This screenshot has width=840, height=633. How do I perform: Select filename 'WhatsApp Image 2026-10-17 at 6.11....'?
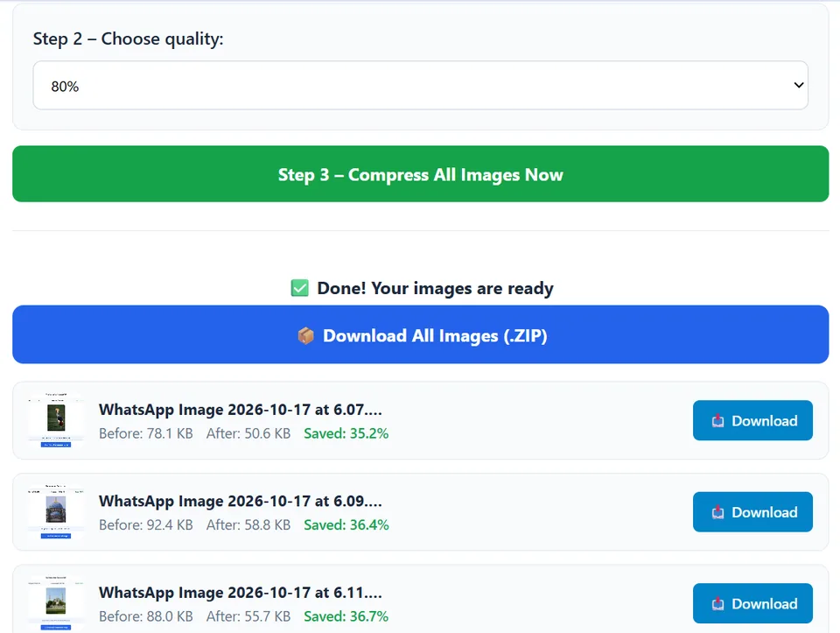[240, 592]
